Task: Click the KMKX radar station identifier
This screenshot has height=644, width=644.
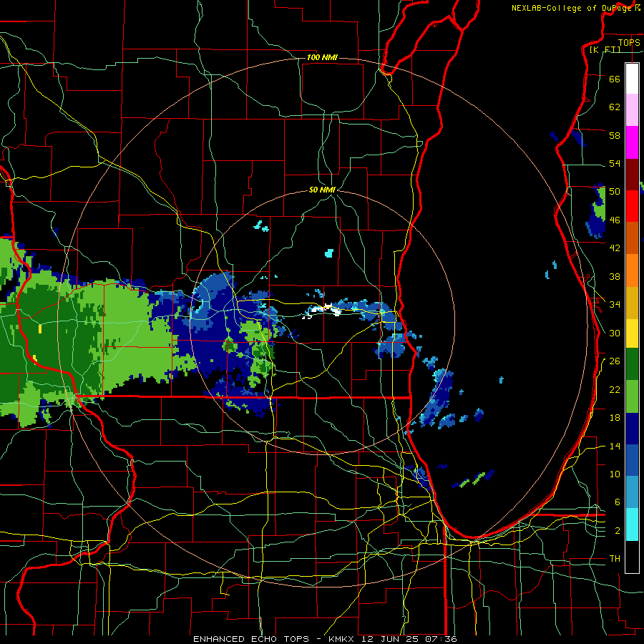Action: tap(343, 639)
